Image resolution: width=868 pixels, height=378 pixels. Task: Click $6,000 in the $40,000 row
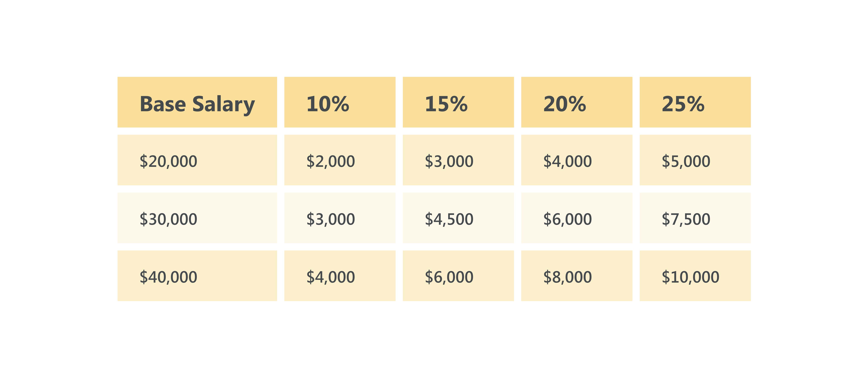click(x=458, y=276)
